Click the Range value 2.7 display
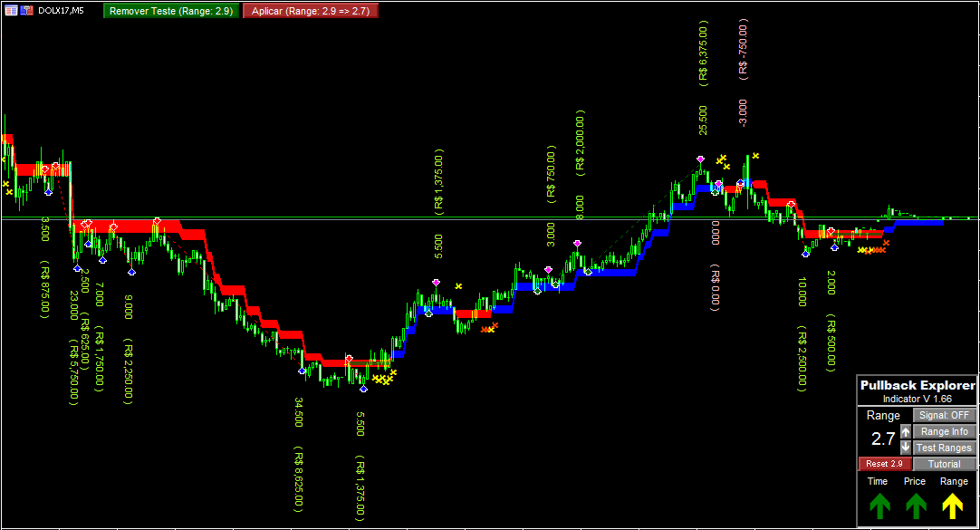Image resolution: width=980 pixels, height=530 pixels. 883,439
